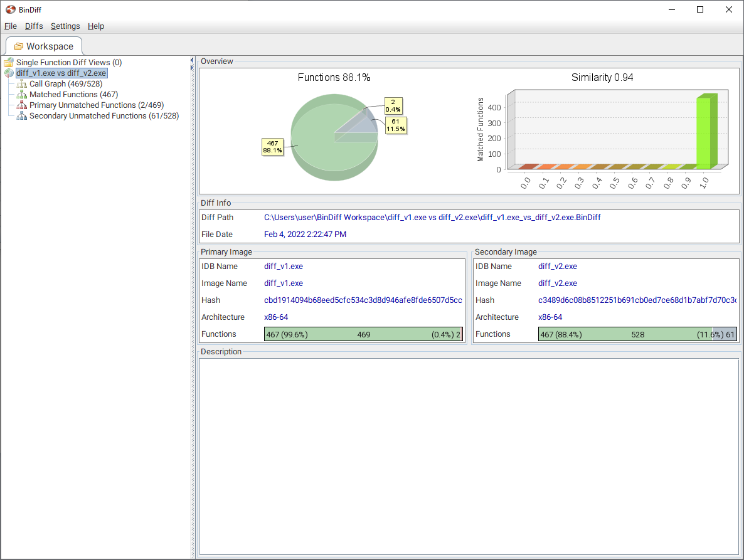Click Secondary Image architecture x86-64 value
The image size is (744, 560).
(550, 317)
